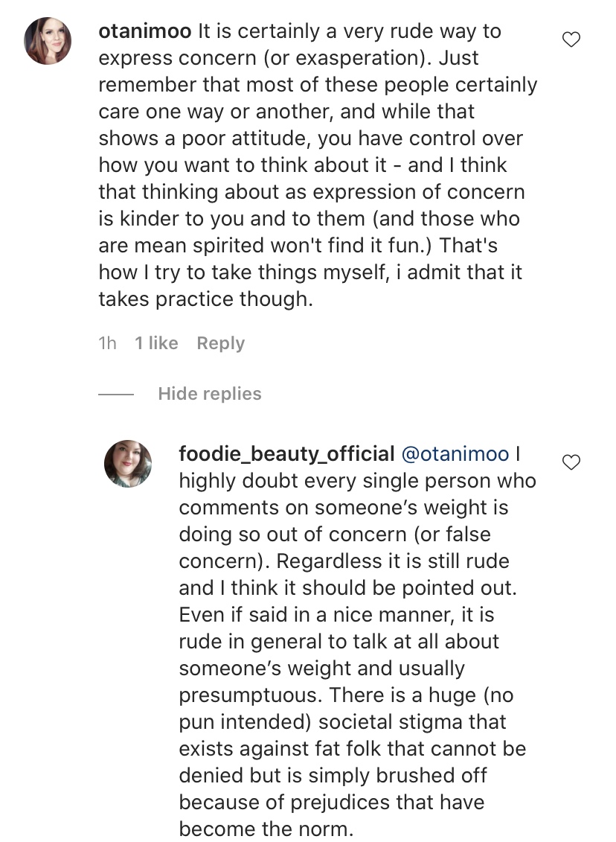The image size is (616, 842).
Task: View who liked via '1 like'
Action: click(156, 342)
